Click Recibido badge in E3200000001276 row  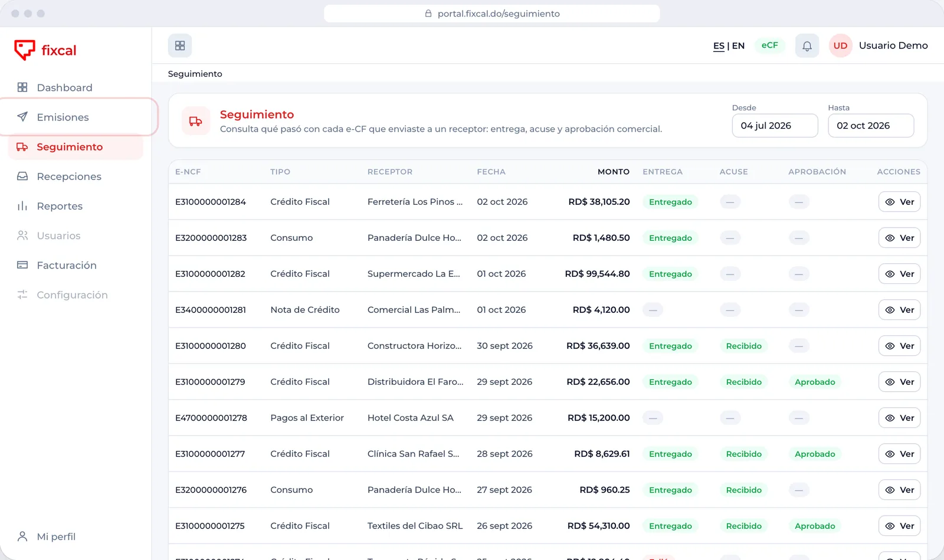pos(743,490)
